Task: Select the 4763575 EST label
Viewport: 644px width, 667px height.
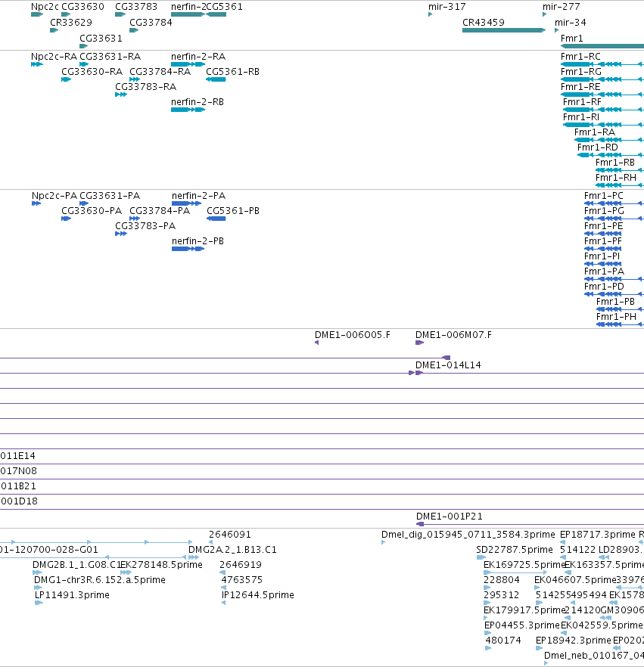Action: click(241, 580)
